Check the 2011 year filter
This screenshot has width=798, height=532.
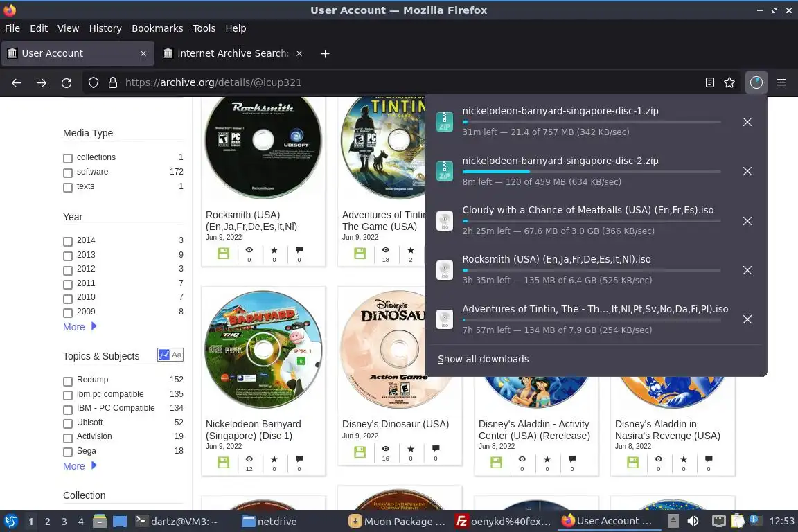click(68, 284)
